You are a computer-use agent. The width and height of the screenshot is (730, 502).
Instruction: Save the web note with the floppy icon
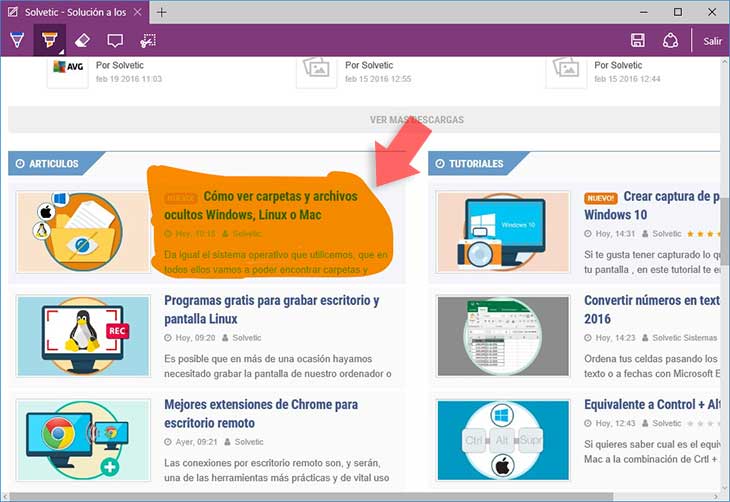[638, 40]
